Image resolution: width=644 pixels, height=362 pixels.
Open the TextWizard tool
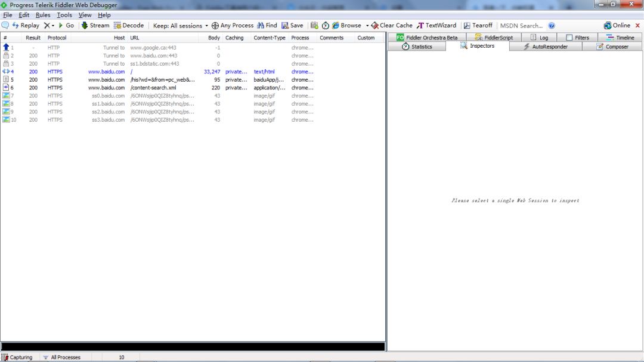(436, 26)
